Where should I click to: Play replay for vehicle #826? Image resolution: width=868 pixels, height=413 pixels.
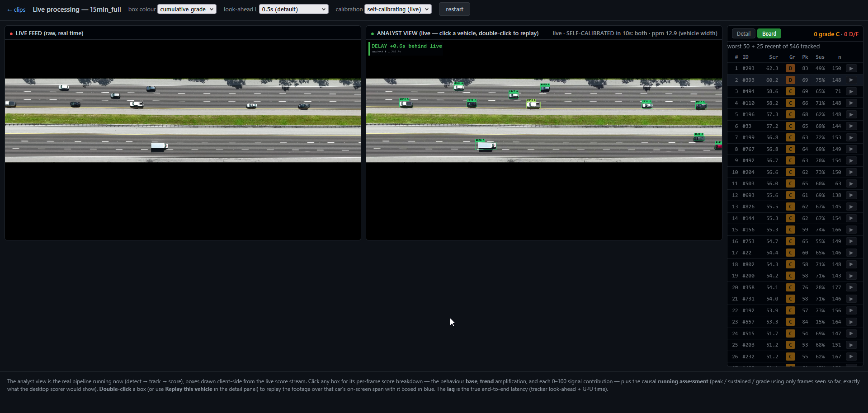[851, 206]
